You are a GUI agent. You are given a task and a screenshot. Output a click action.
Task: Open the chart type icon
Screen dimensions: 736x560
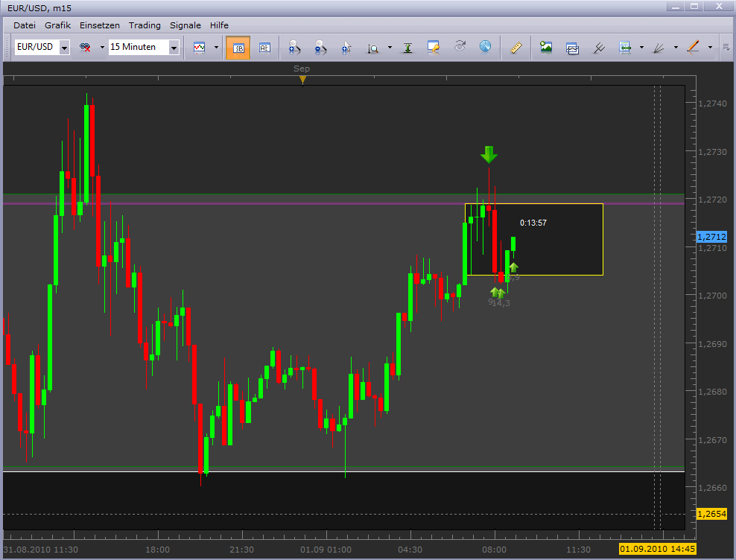pyautogui.click(x=200, y=47)
